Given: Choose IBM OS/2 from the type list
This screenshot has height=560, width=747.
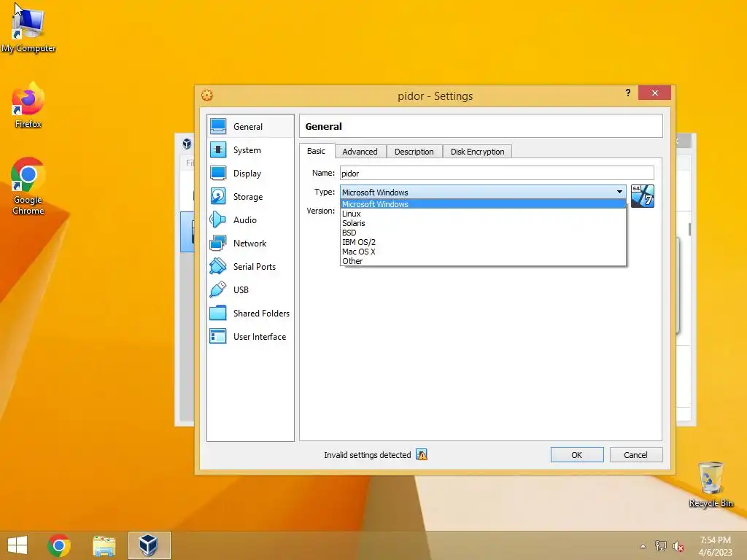Looking at the screenshot, I should pos(483,242).
